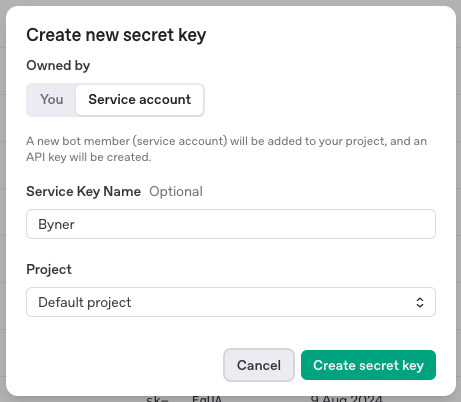Screen dimensions: 461x402
Task: Click the 'Owned by' label
Action: coord(58,65)
